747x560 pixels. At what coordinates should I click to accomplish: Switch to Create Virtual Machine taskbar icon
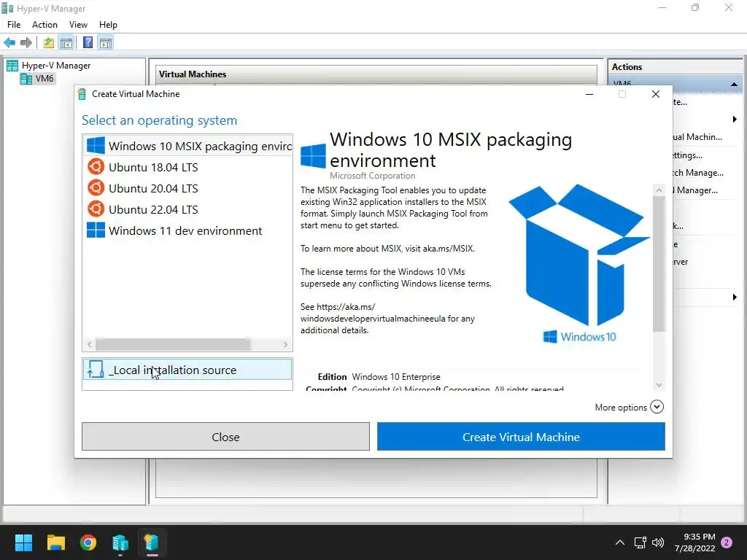[x=152, y=542]
